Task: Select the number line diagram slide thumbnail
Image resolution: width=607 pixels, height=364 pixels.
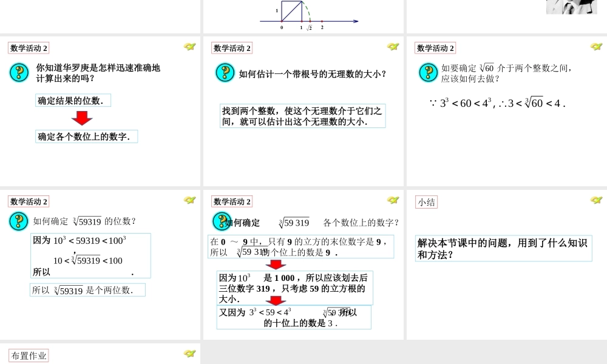Action: [x=303, y=16]
